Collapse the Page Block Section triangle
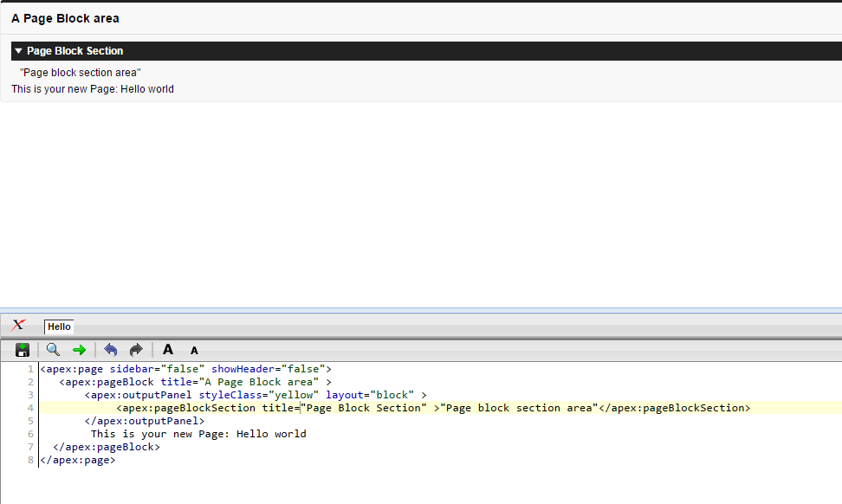 (x=18, y=51)
